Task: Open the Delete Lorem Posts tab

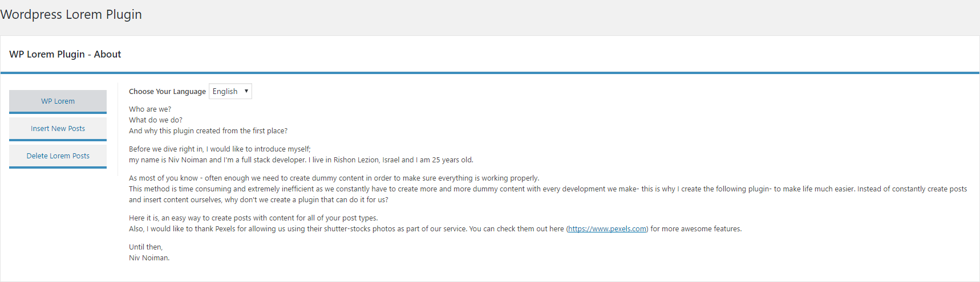Action: click(x=58, y=156)
